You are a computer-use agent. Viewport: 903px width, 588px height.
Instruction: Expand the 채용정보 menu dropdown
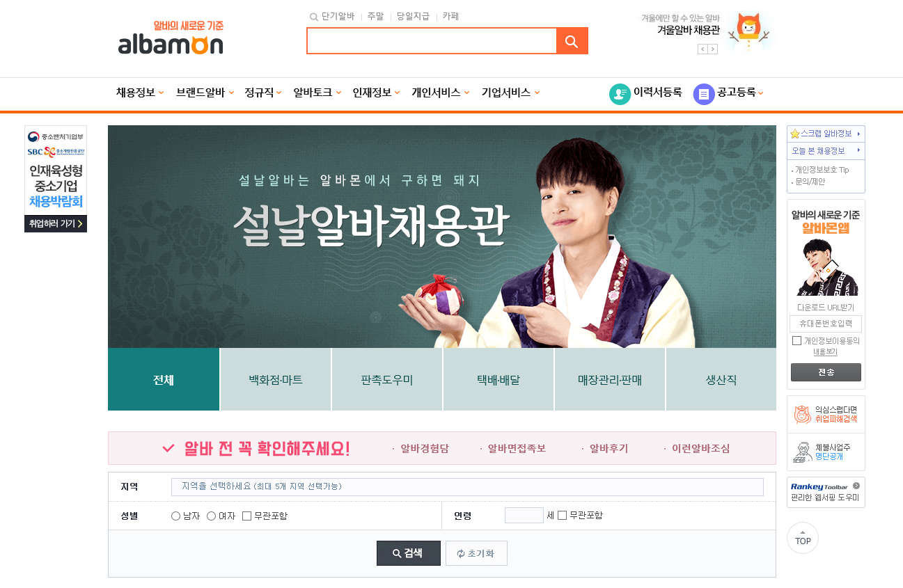140,93
